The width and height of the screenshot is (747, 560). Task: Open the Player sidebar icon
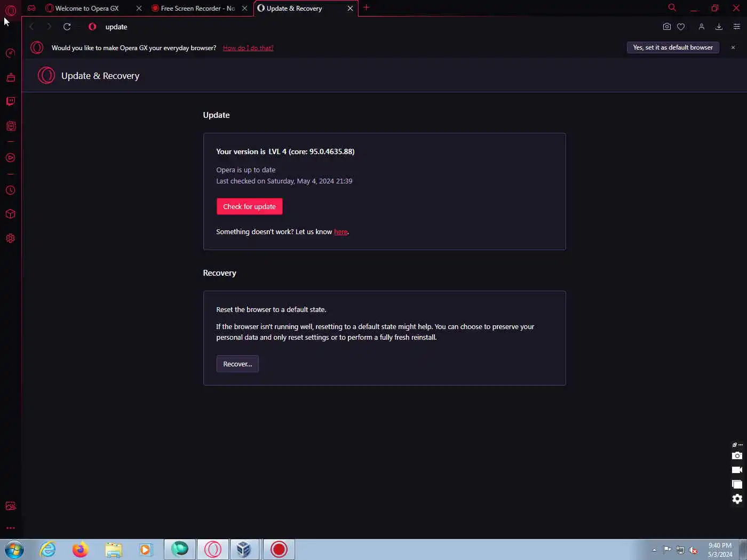point(11,158)
